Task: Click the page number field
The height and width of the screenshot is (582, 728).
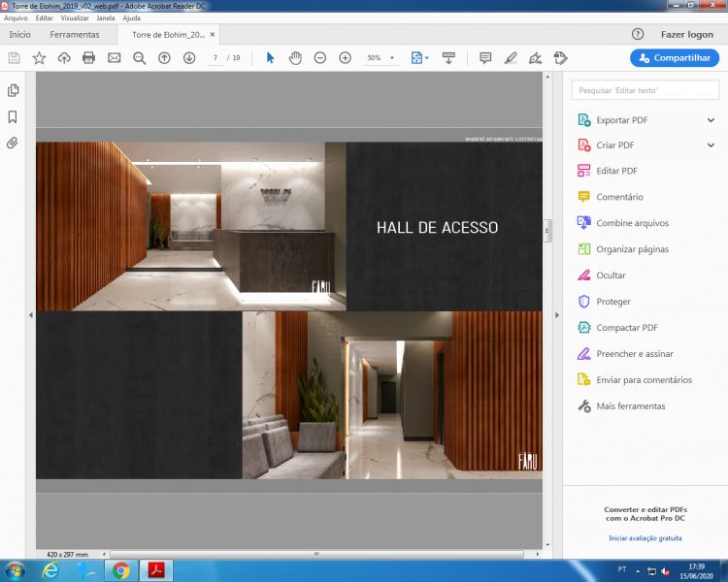Action: coord(215,58)
